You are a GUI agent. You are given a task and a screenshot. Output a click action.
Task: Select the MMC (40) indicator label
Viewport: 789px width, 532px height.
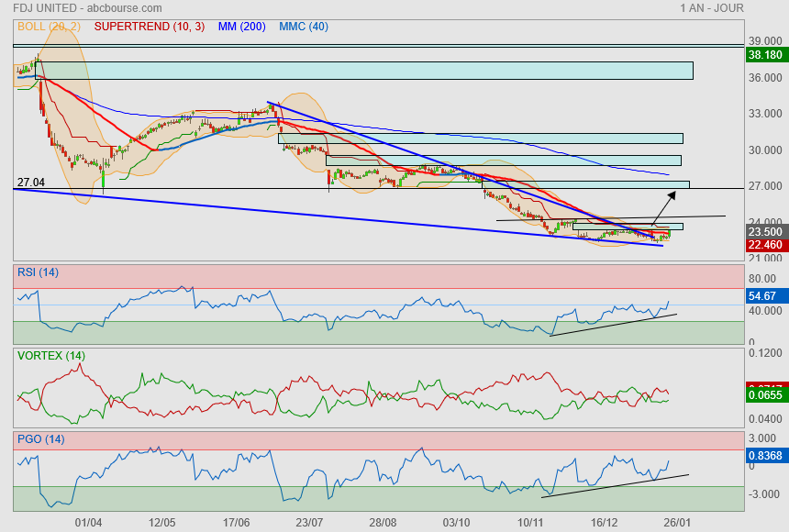304,27
